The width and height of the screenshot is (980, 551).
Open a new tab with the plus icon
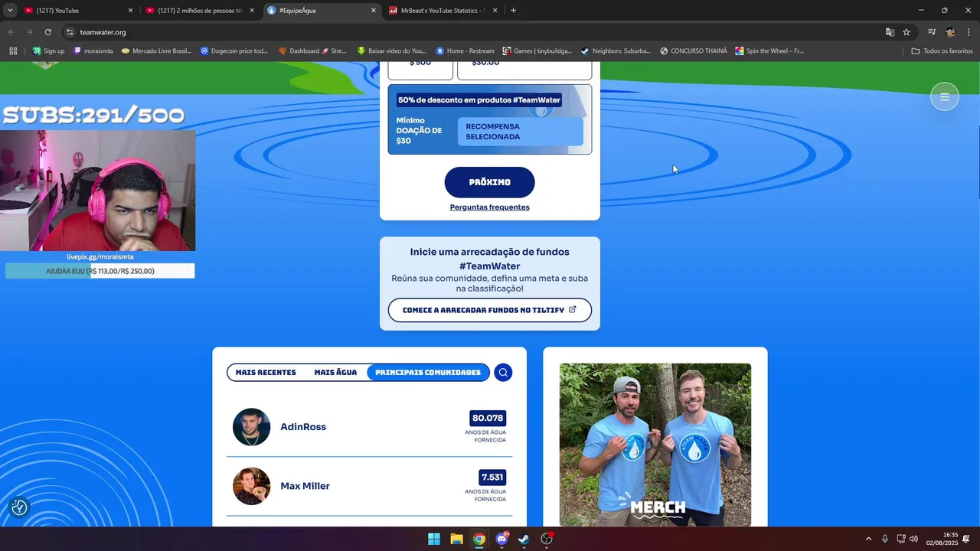coord(513,11)
